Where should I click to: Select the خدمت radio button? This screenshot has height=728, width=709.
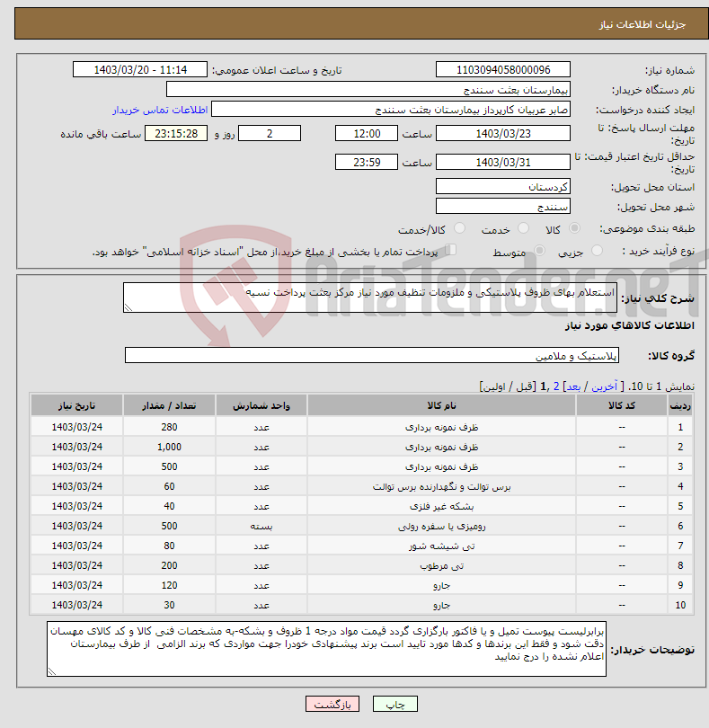tap(523, 228)
